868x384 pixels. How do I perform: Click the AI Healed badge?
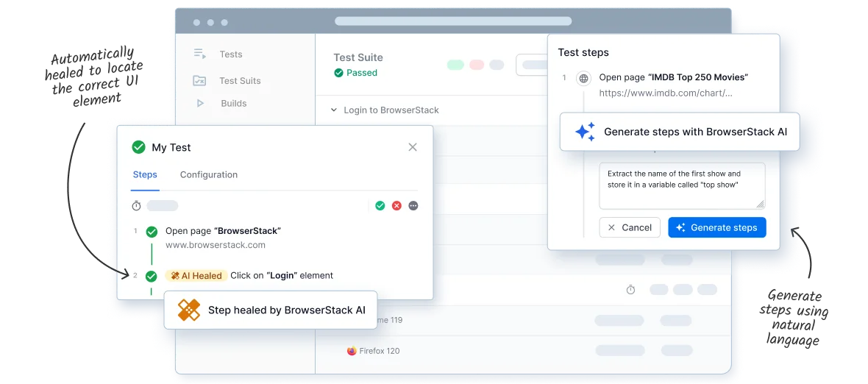(196, 276)
